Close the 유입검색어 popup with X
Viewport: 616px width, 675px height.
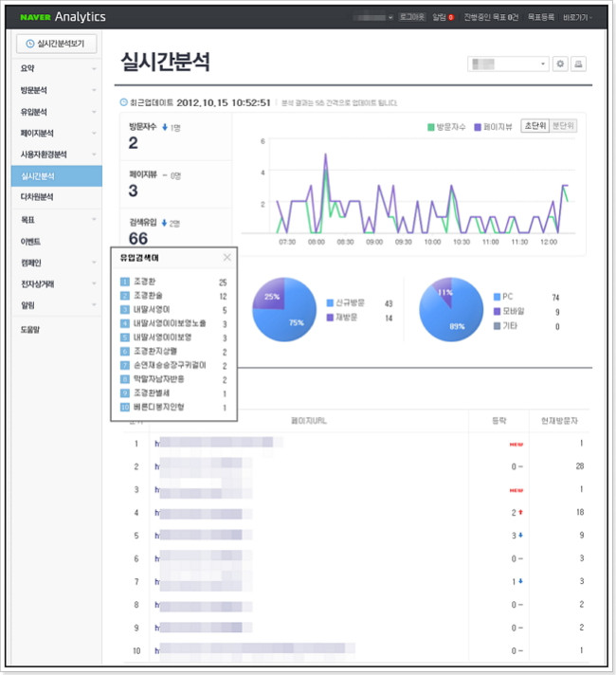click(x=226, y=258)
